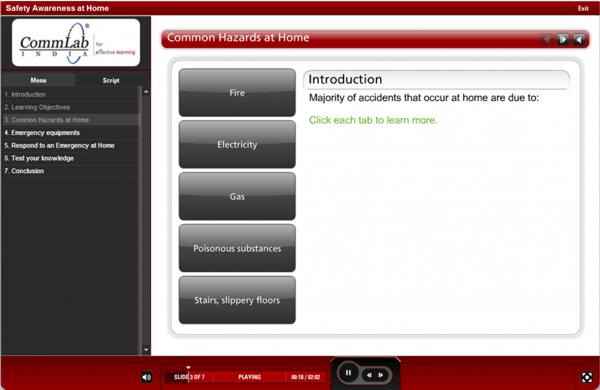Switch to the Script tab

pos(111,80)
